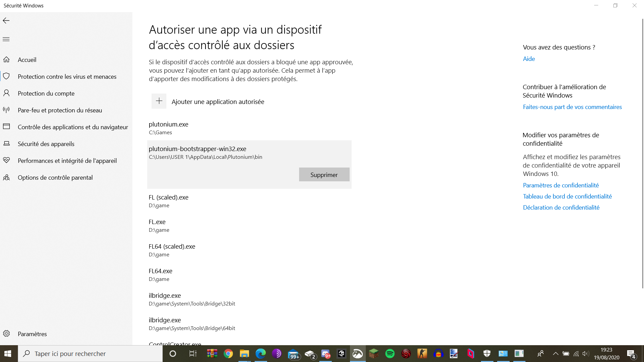
Task: Select FL.exe entry in D:\game
Action: tap(249, 226)
